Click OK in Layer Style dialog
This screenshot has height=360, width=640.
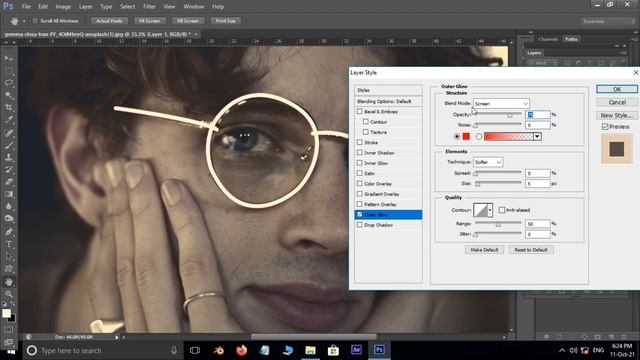coord(617,89)
